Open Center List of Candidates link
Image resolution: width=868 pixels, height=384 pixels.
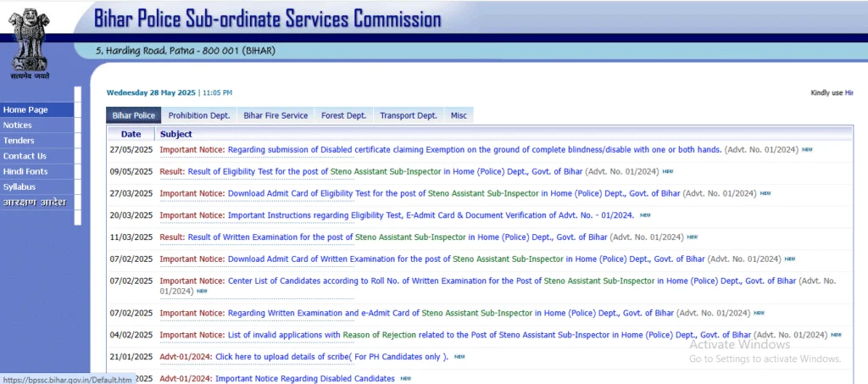pos(512,281)
